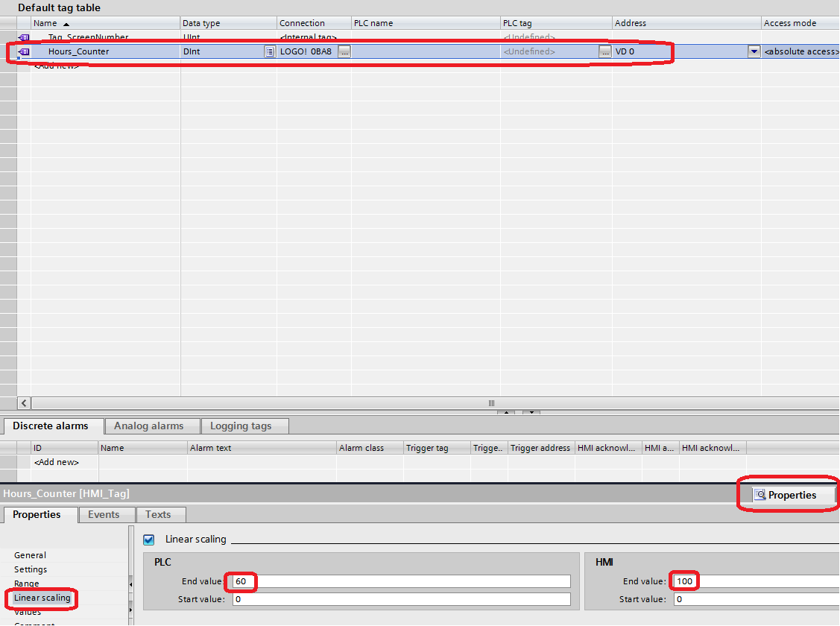This screenshot has width=840, height=626.
Task: Click the Trigger address column header
Action: click(541, 448)
